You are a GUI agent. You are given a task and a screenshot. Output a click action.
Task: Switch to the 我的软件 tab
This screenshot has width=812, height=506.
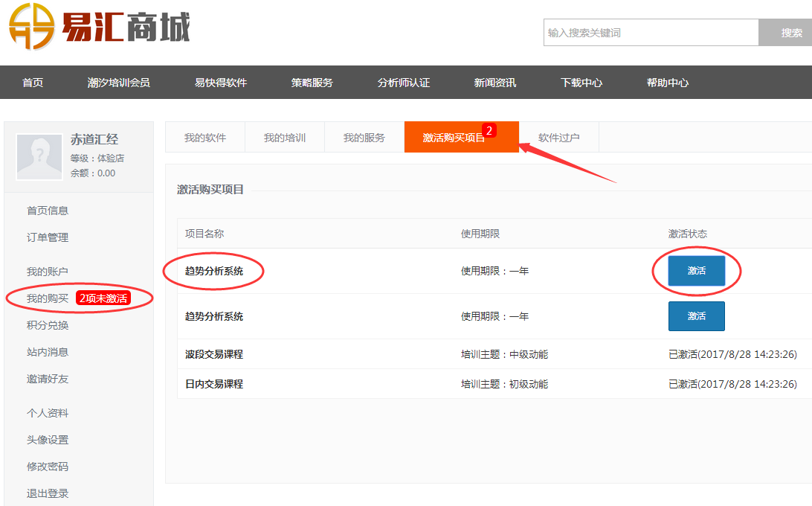(x=205, y=138)
